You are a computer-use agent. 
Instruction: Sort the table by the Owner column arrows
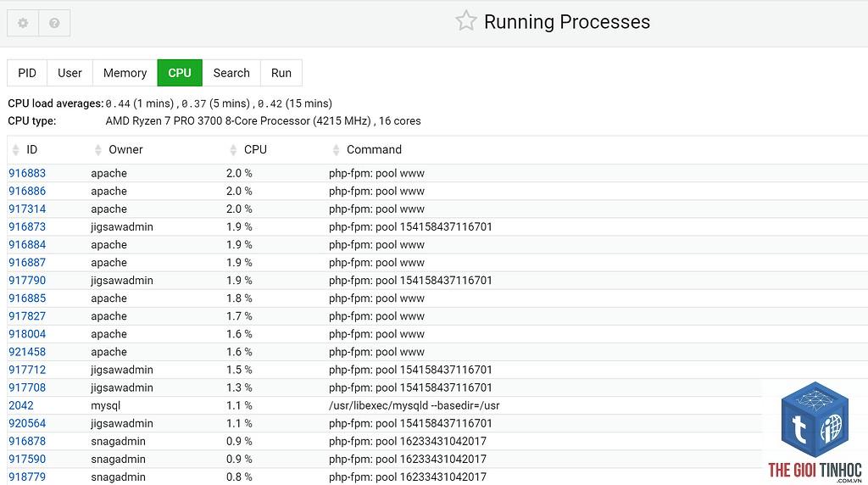(x=98, y=149)
